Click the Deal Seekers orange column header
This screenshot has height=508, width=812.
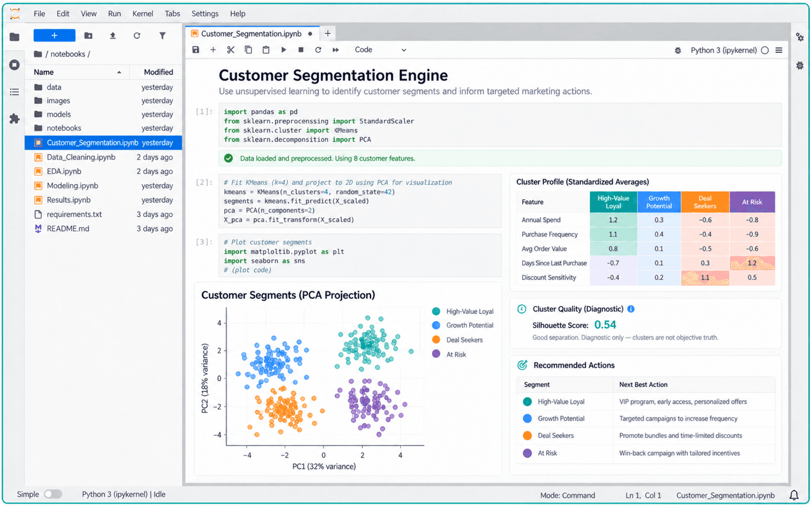pos(705,202)
